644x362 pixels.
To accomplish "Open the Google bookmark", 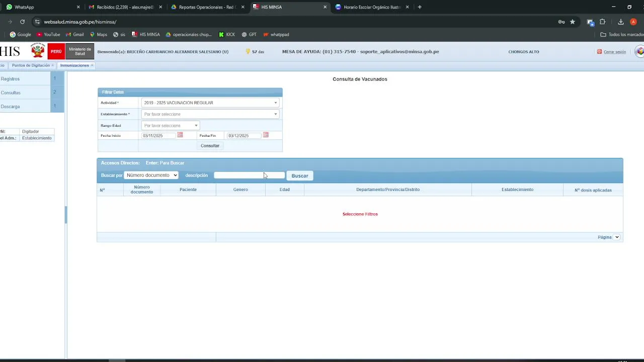I will tap(20, 35).
